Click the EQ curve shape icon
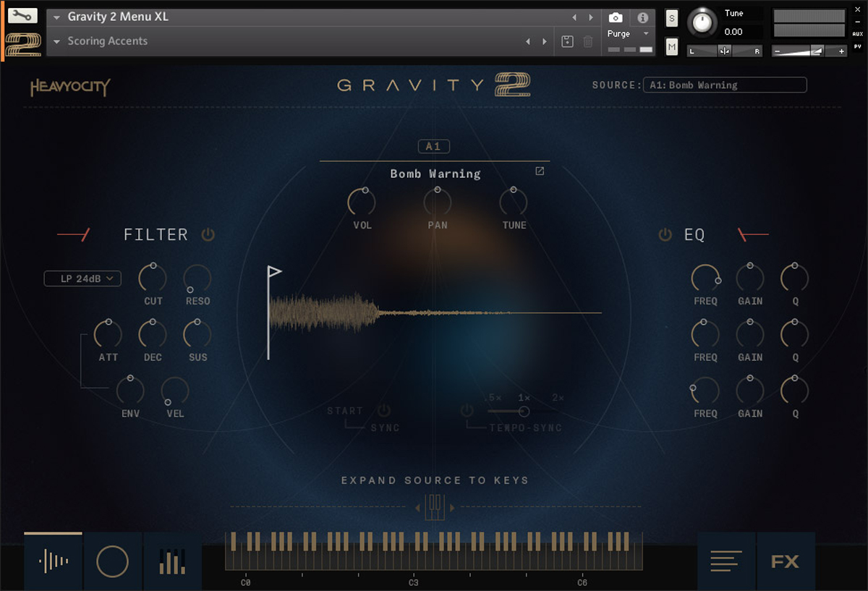The image size is (868, 591). [753, 234]
